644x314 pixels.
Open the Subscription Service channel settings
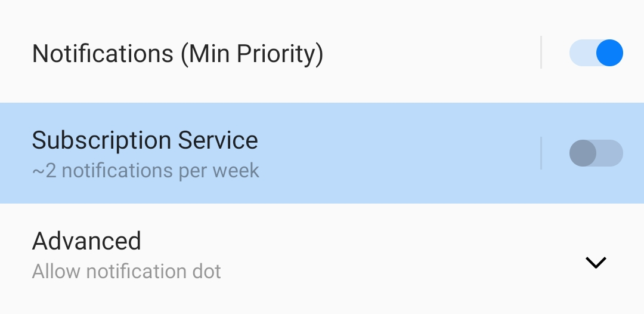(x=145, y=140)
